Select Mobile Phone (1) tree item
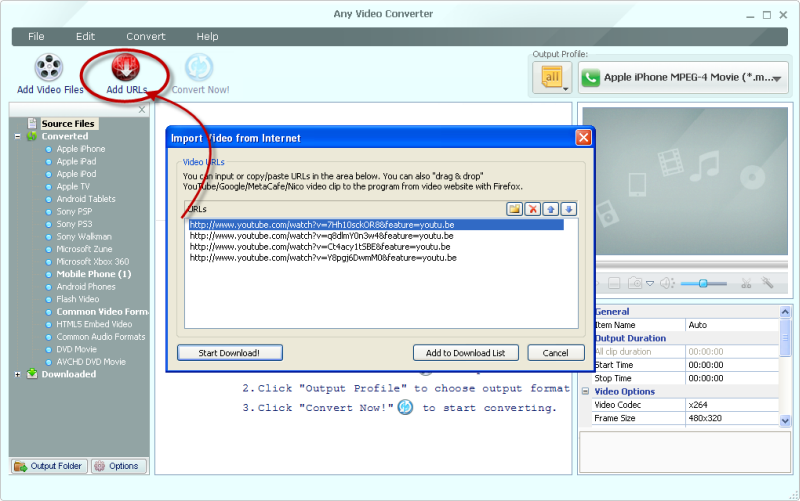800x501 pixels. 93,274
